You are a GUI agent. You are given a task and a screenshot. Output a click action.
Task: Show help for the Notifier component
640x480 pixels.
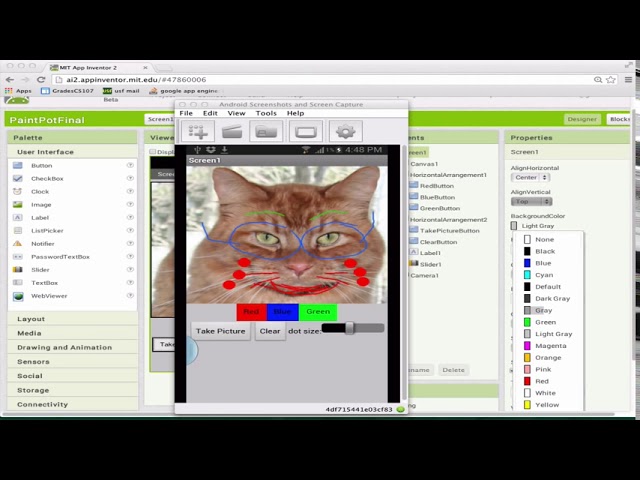coord(130,244)
